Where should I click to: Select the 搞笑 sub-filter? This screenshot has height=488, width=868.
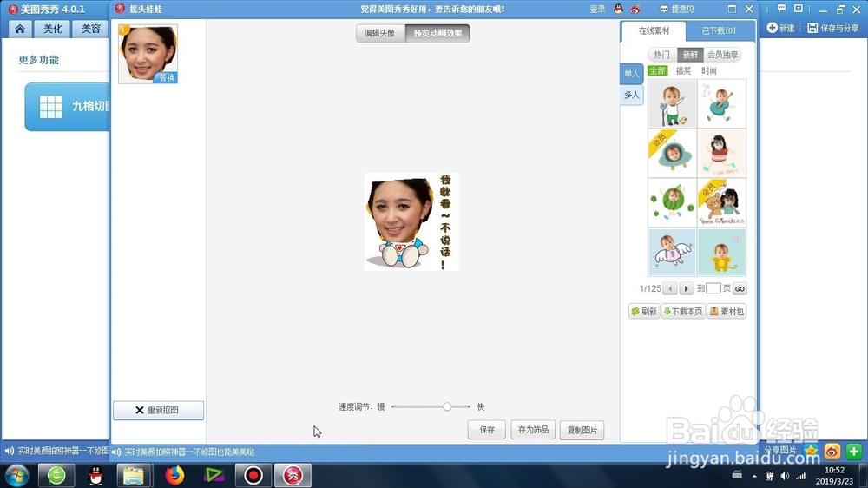pyautogui.click(x=683, y=71)
